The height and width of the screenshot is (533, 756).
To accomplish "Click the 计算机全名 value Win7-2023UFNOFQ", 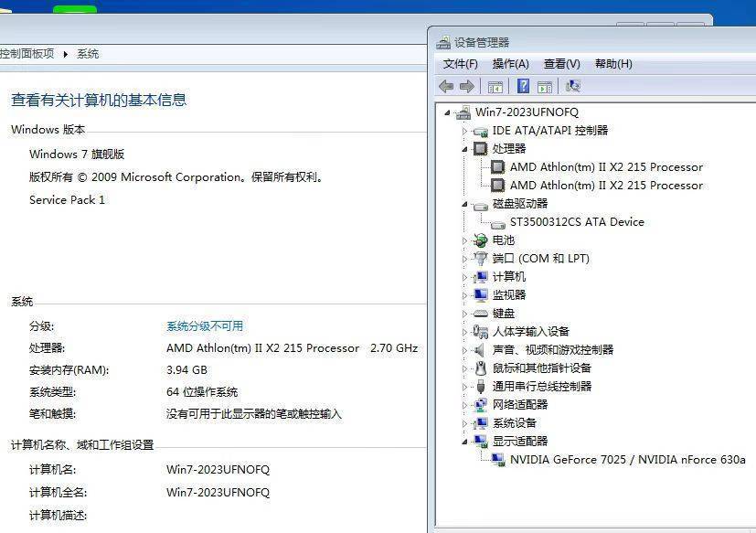I will point(218,493).
